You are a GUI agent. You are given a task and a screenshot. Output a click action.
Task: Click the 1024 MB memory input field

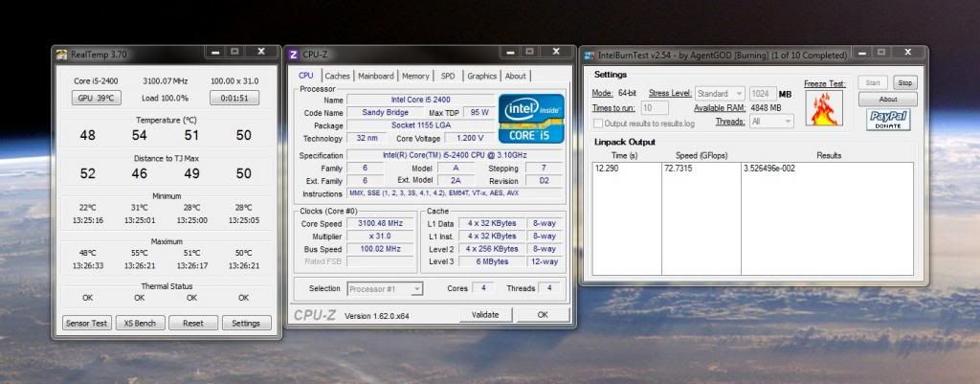(x=763, y=94)
